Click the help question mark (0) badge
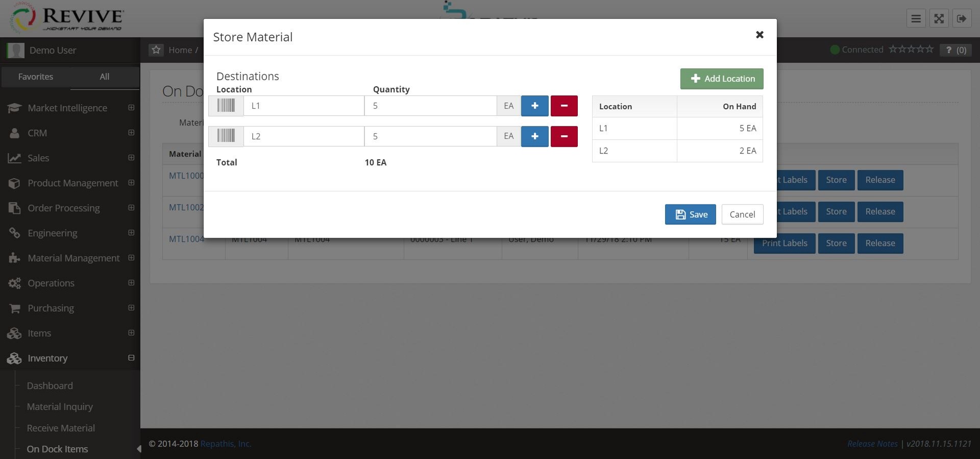This screenshot has height=459, width=980. 955,49
